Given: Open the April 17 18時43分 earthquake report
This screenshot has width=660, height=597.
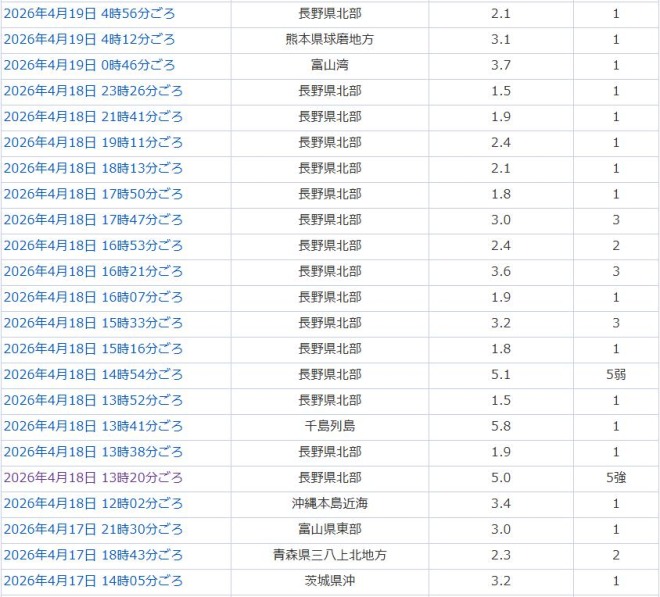Looking at the screenshot, I should [x=93, y=555].
